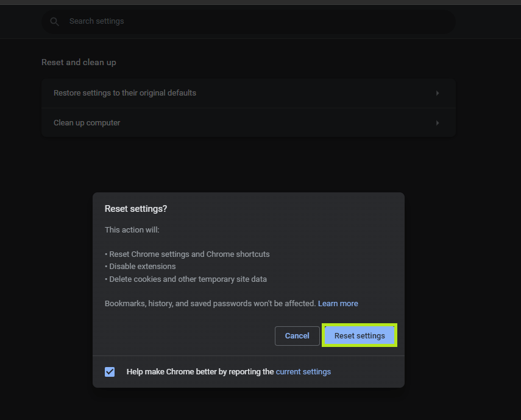Click the Reset and clean up heading

pyautogui.click(x=79, y=62)
